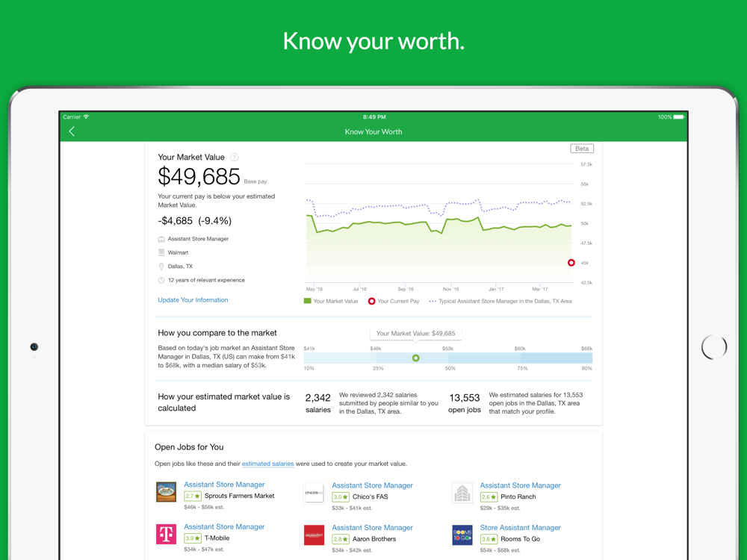Open Update Your Information link
The image size is (747, 560).
193,300
